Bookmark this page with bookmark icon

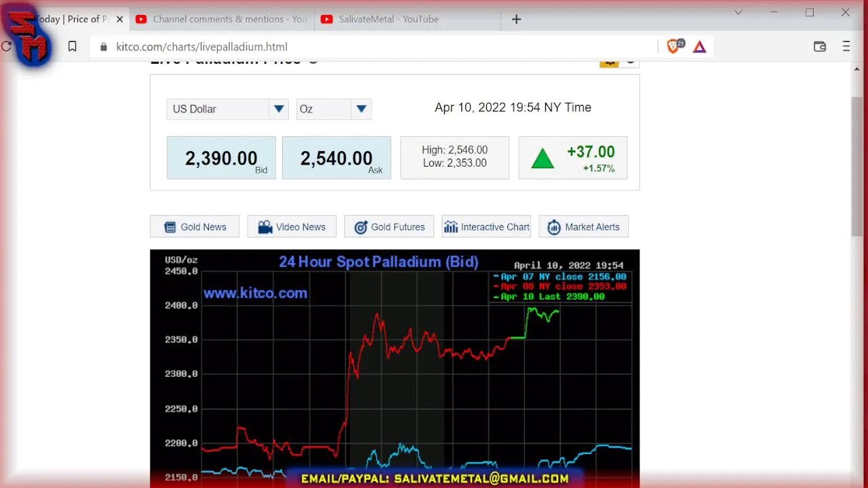point(73,47)
